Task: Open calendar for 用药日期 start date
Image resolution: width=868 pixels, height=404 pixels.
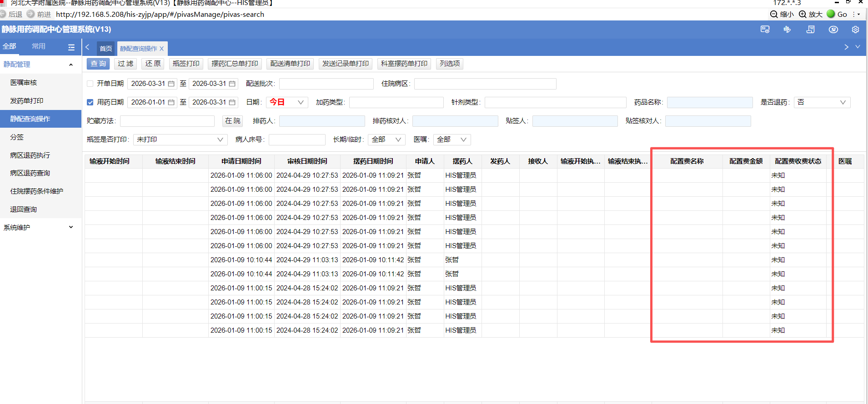Action: (171, 102)
